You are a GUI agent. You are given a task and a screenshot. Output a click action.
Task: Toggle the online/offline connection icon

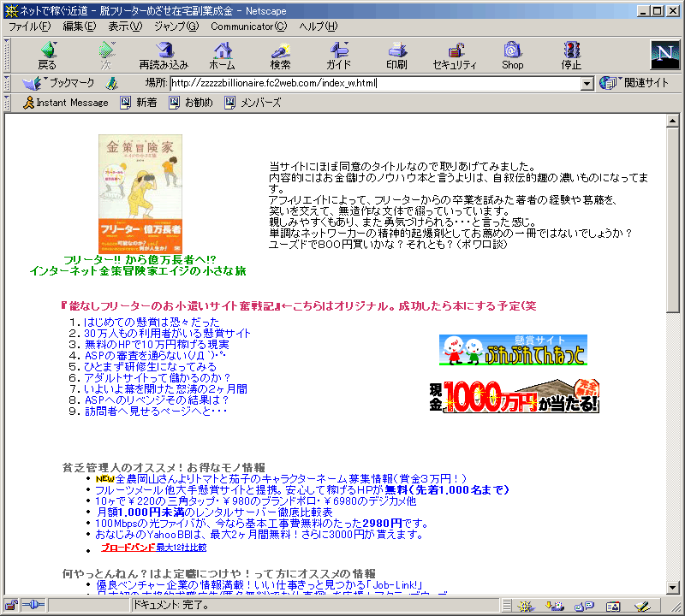[x=33, y=605]
